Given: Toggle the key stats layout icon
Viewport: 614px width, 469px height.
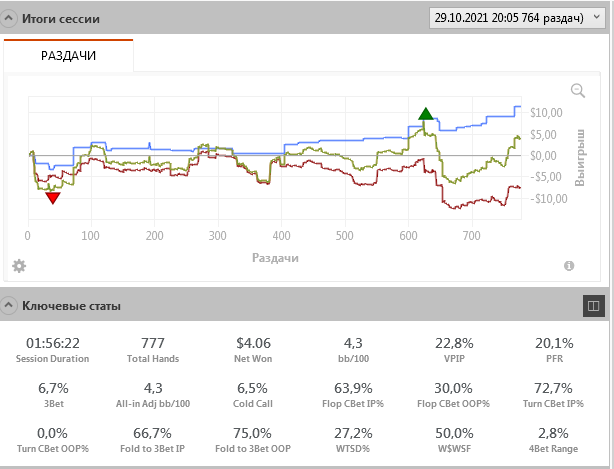Looking at the screenshot, I should [x=593, y=305].
